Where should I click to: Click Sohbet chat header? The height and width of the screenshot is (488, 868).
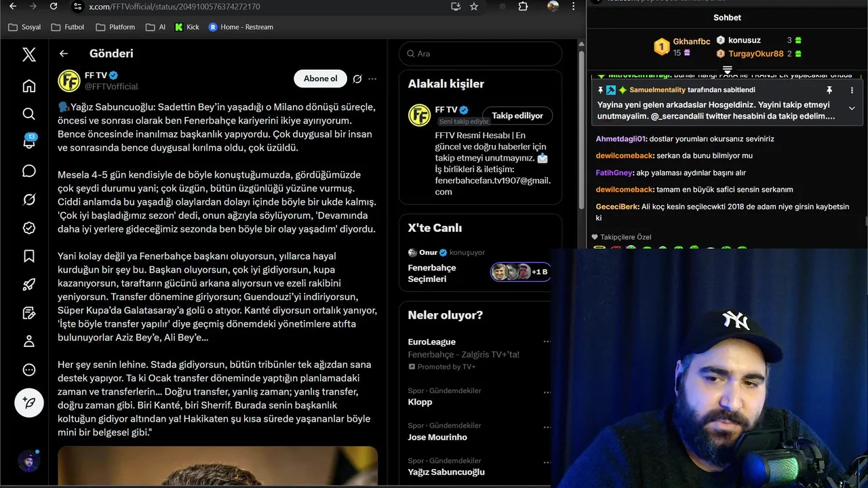[727, 18]
